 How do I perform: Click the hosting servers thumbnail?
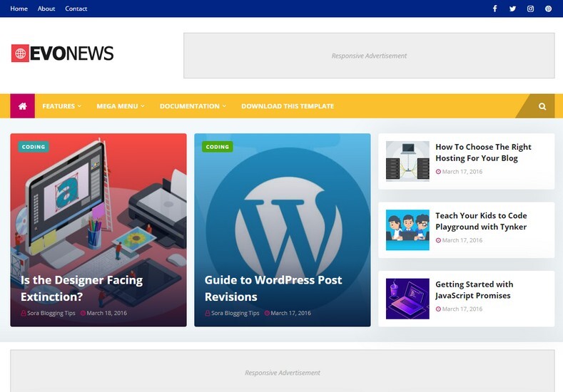point(407,161)
